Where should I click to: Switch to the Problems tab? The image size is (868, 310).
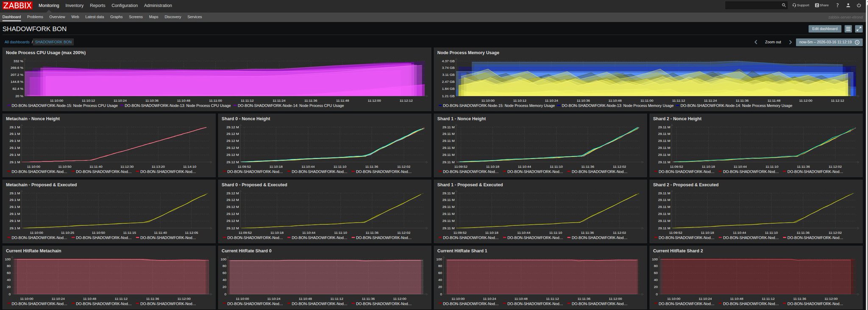[35, 17]
